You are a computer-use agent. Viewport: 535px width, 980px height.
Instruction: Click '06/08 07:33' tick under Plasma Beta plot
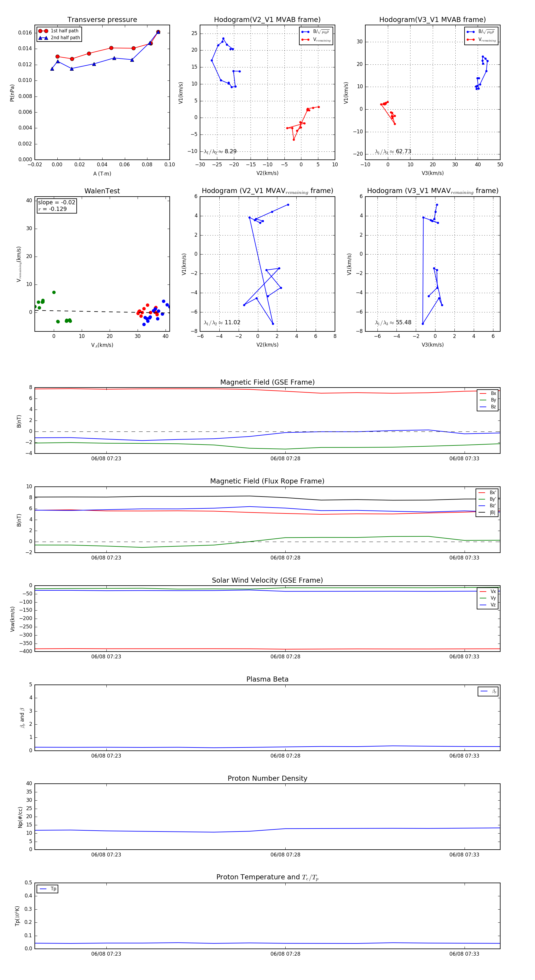point(464,755)
